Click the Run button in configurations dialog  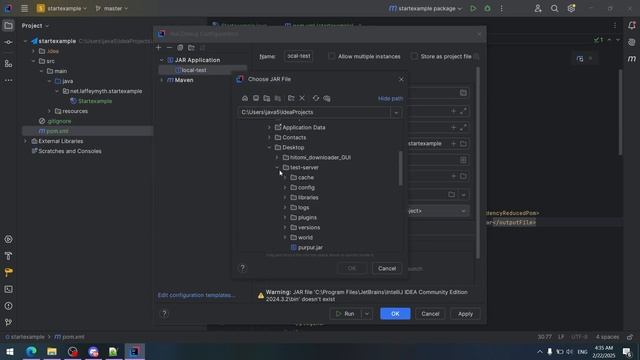pyautogui.click(x=345, y=314)
